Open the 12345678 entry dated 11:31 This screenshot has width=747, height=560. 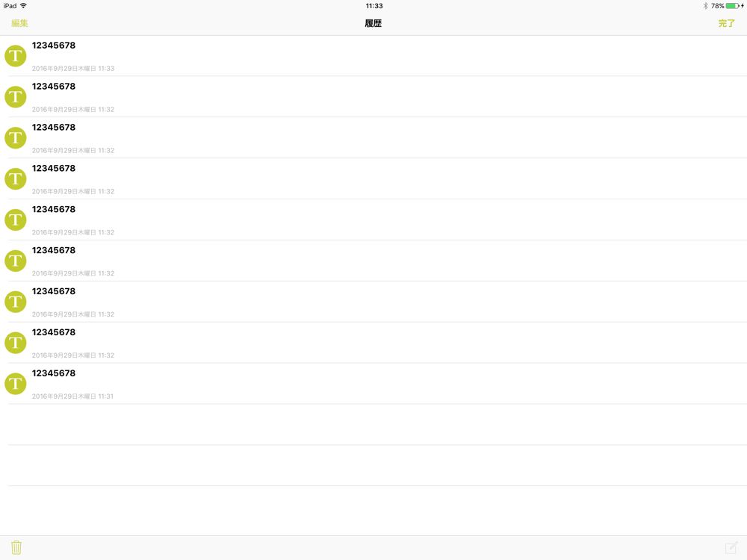click(x=373, y=383)
